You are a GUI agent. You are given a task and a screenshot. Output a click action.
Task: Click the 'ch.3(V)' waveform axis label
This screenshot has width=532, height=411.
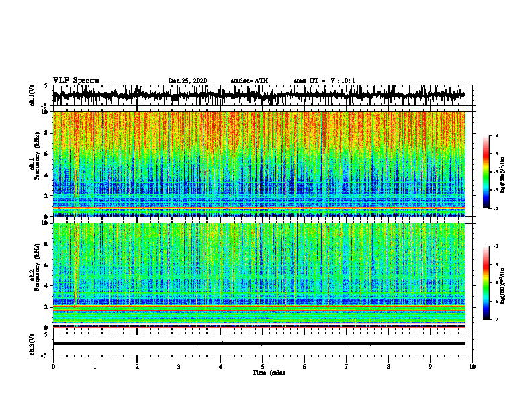tap(32, 345)
